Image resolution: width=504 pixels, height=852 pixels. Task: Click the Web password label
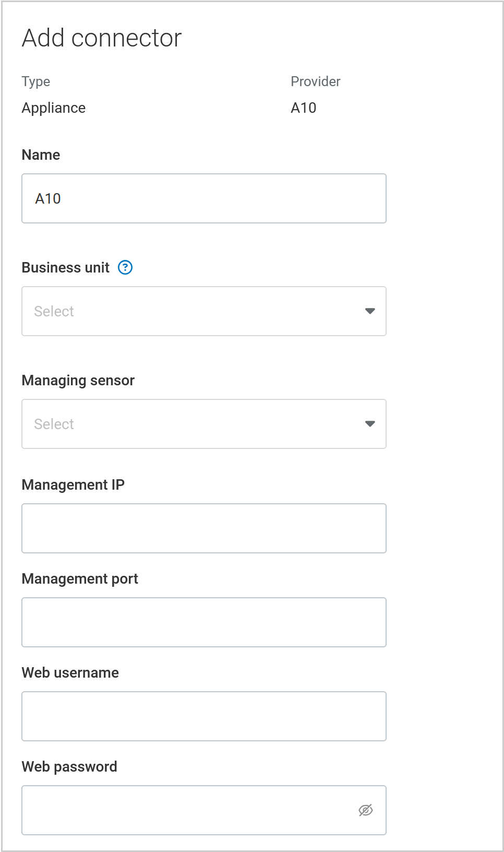[69, 767]
